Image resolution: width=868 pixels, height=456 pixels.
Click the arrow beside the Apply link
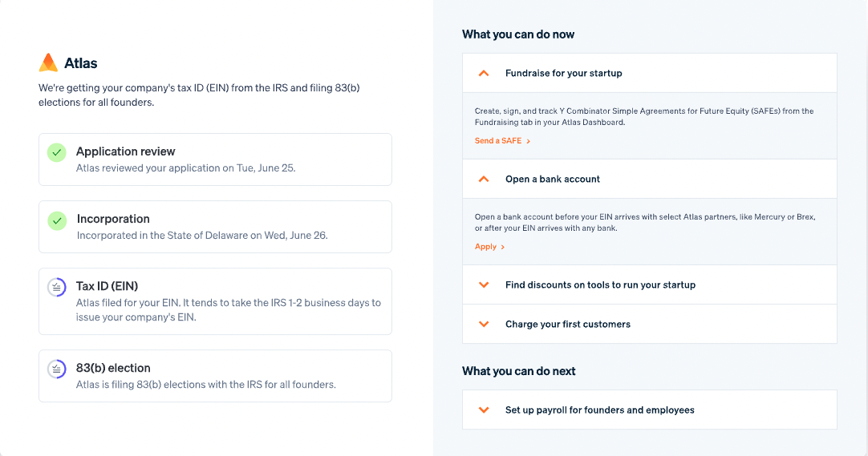503,247
